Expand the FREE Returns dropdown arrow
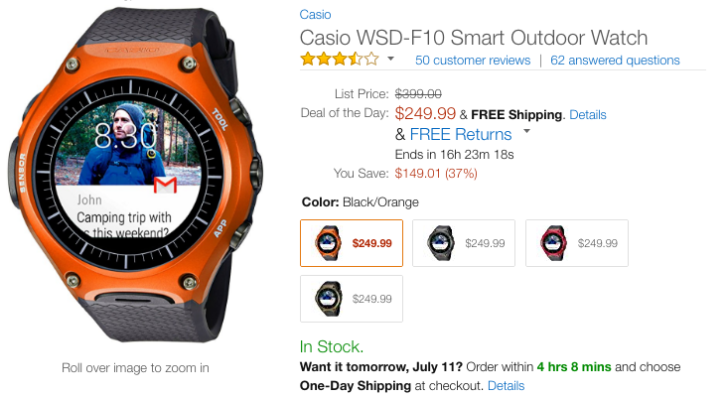Screen dimensions: 728x397 526,131
